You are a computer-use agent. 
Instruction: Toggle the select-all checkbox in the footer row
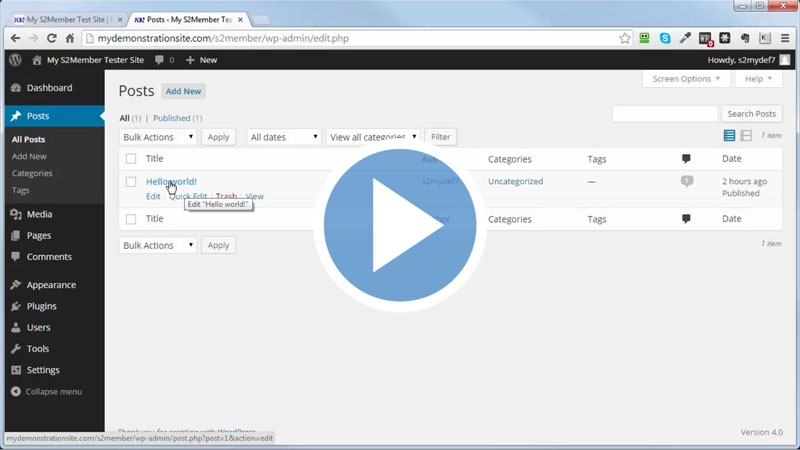point(131,219)
